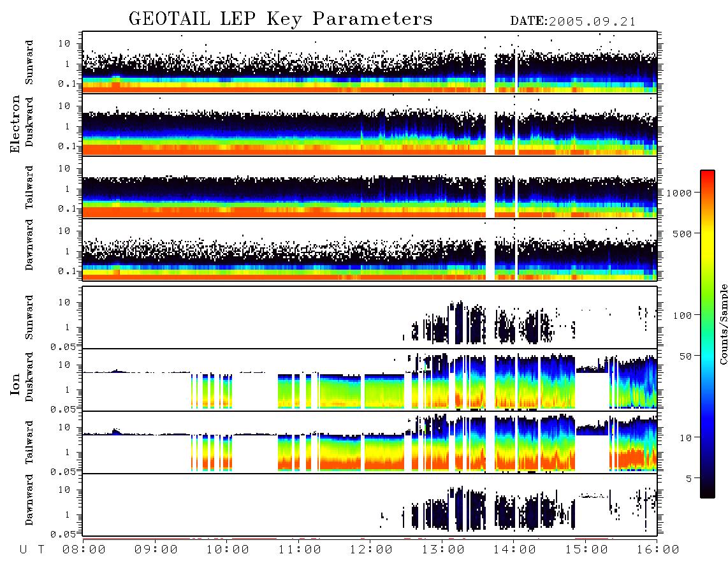Viewport: 728px width, 561px height.
Task: Click the 15:00 time tick label
Action: 586,550
